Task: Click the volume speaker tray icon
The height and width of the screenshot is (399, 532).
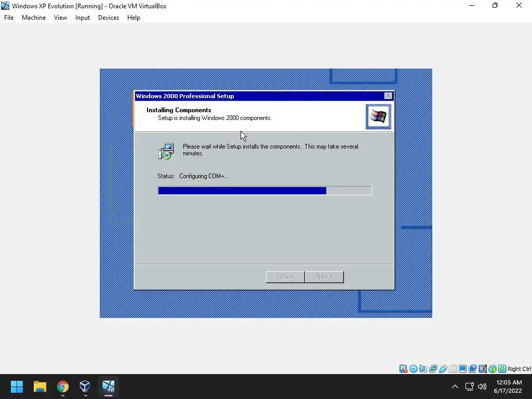Action: tap(482, 387)
